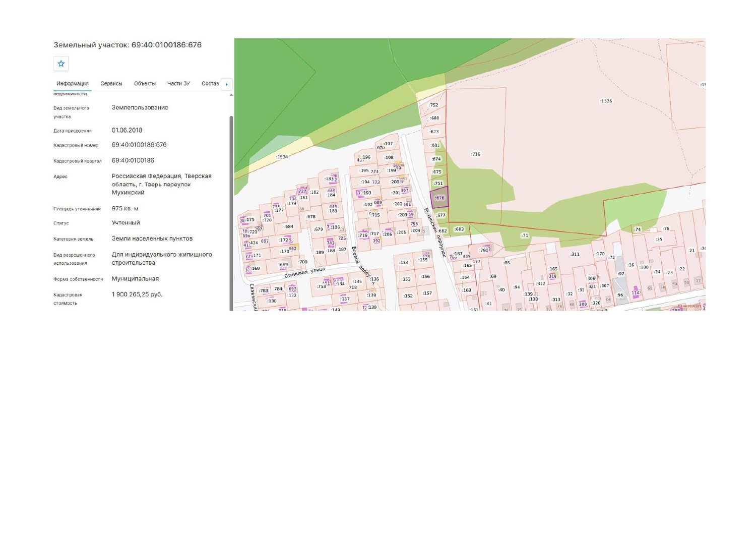Select the Части ЗУ tab
Image resolution: width=756 pixels, height=535 pixels.
[x=178, y=84]
